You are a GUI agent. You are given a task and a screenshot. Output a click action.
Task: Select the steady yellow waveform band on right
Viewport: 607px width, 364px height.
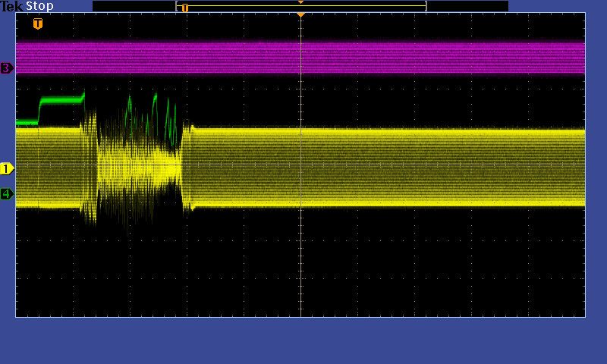pos(440,167)
